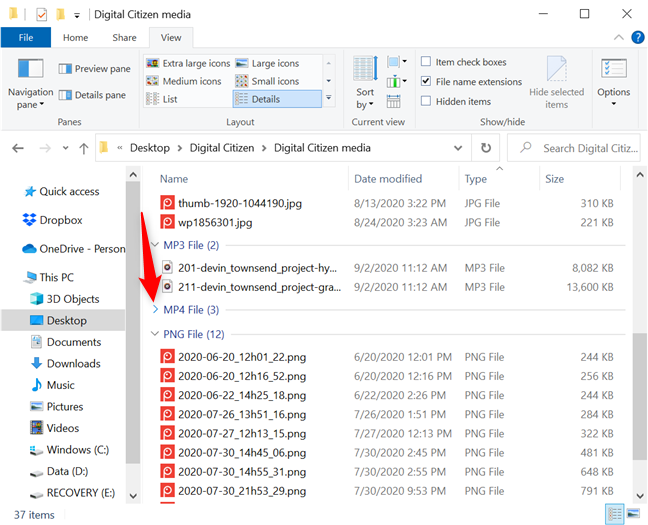
Task: Navigate to Digital Citizen in breadcrumb
Action: (x=222, y=148)
